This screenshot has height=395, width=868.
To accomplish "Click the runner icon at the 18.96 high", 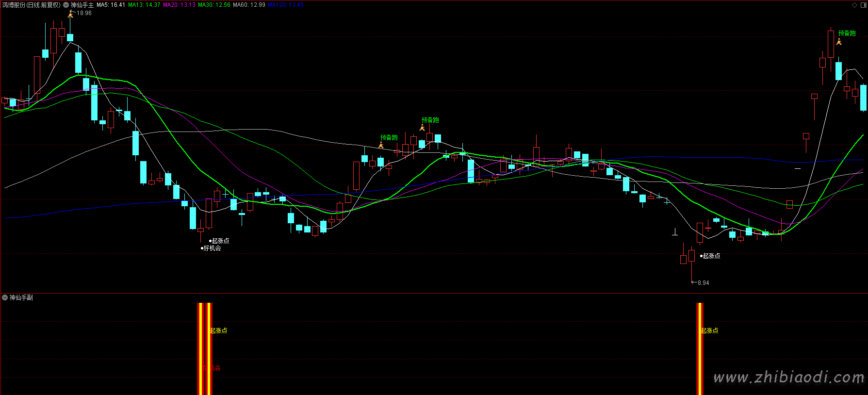I will click(x=71, y=14).
